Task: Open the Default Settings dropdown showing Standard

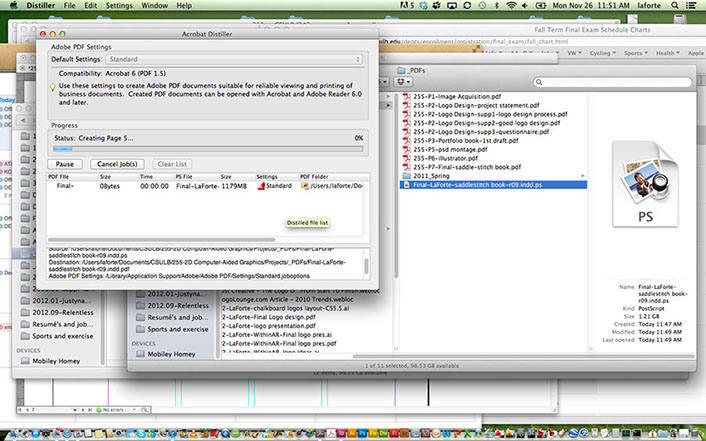Action: click(x=234, y=59)
